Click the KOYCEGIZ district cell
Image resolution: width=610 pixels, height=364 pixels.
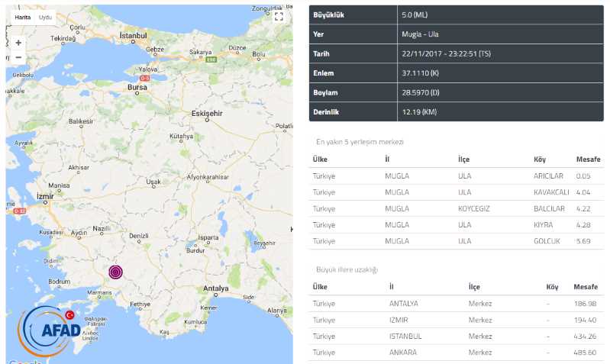click(475, 208)
